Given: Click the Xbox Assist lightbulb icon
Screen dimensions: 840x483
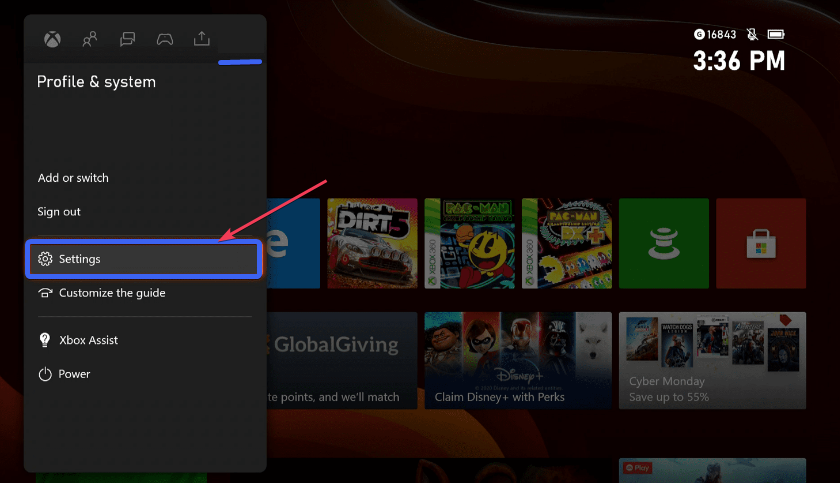Looking at the screenshot, I should (45, 340).
